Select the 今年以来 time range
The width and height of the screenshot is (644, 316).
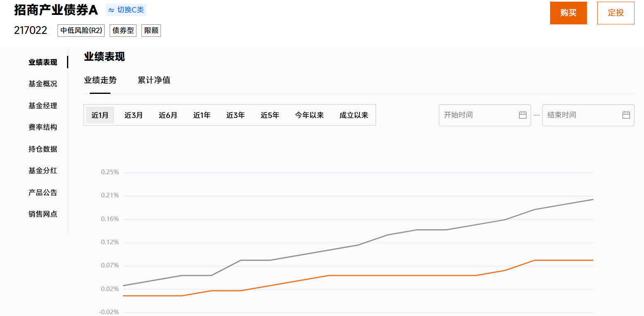tap(309, 115)
